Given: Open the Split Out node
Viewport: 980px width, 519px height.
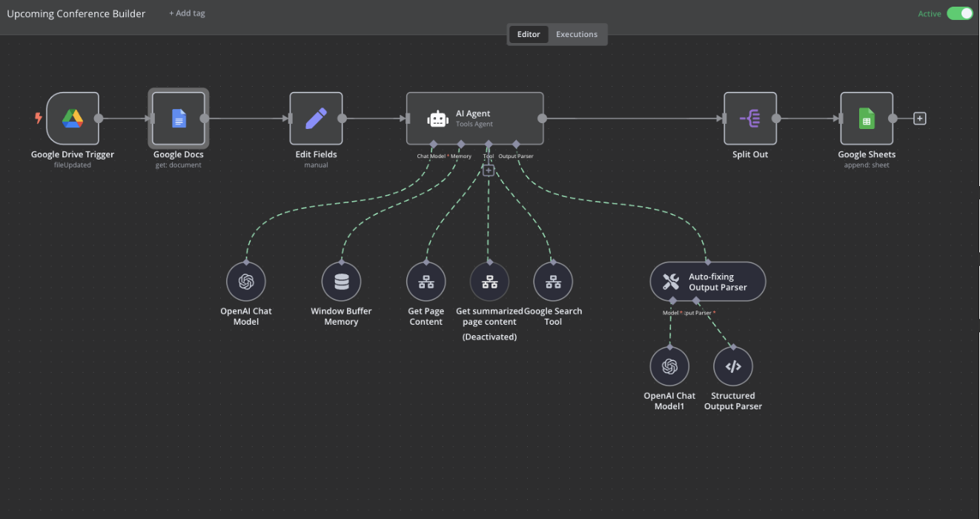Looking at the screenshot, I should [x=750, y=118].
